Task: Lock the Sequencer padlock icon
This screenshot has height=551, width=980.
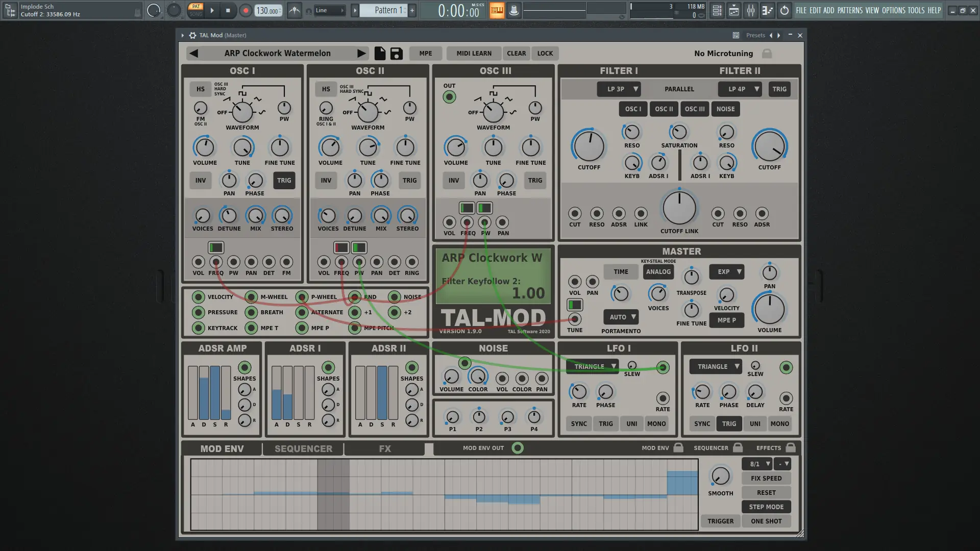Action: pos(738,447)
